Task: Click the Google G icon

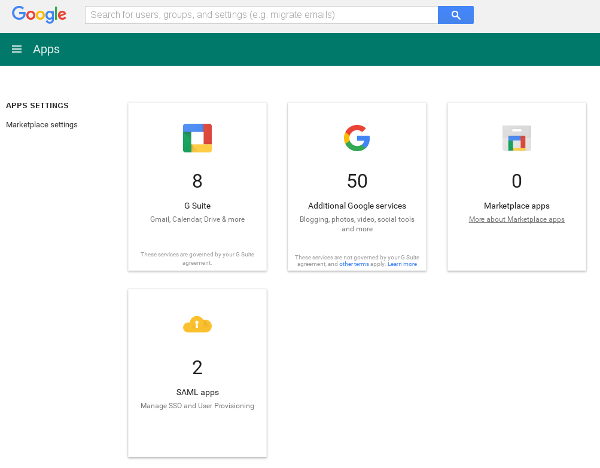Action: point(357,138)
